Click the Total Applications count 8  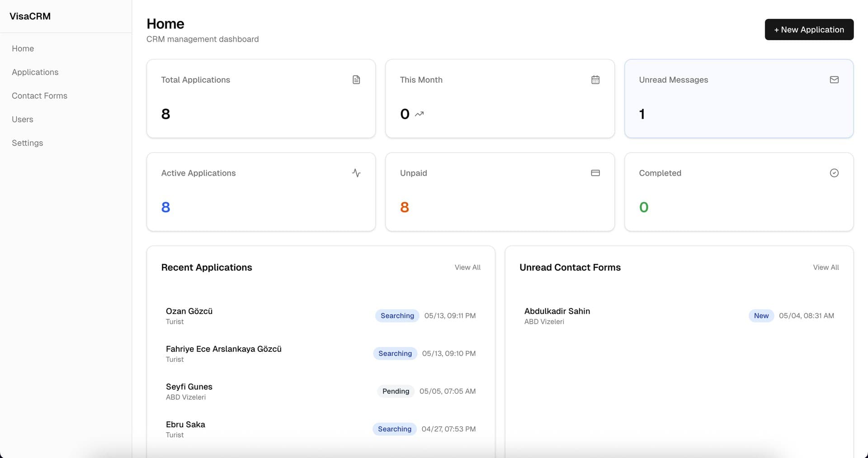pyautogui.click(x=165, y=114)
